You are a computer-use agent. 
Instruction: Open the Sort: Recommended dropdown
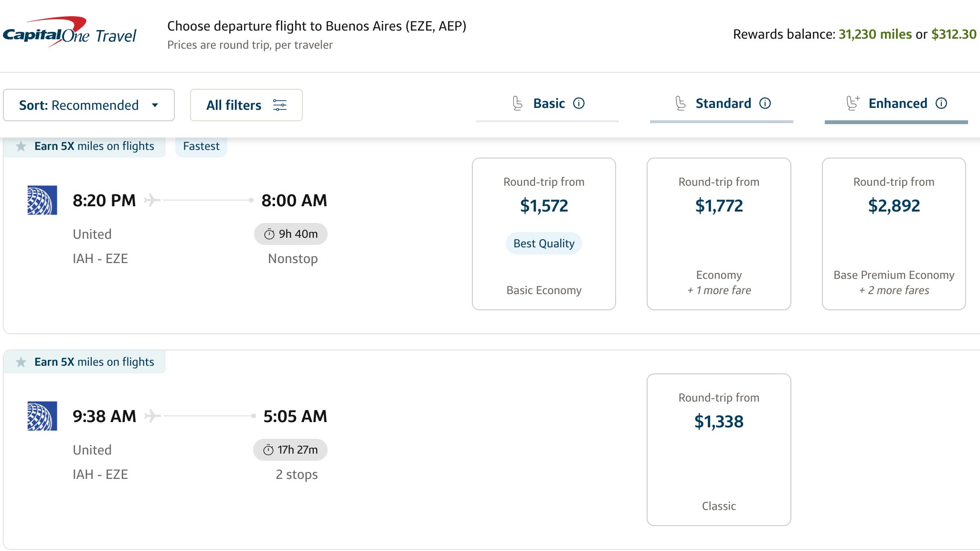pos(89,105)
